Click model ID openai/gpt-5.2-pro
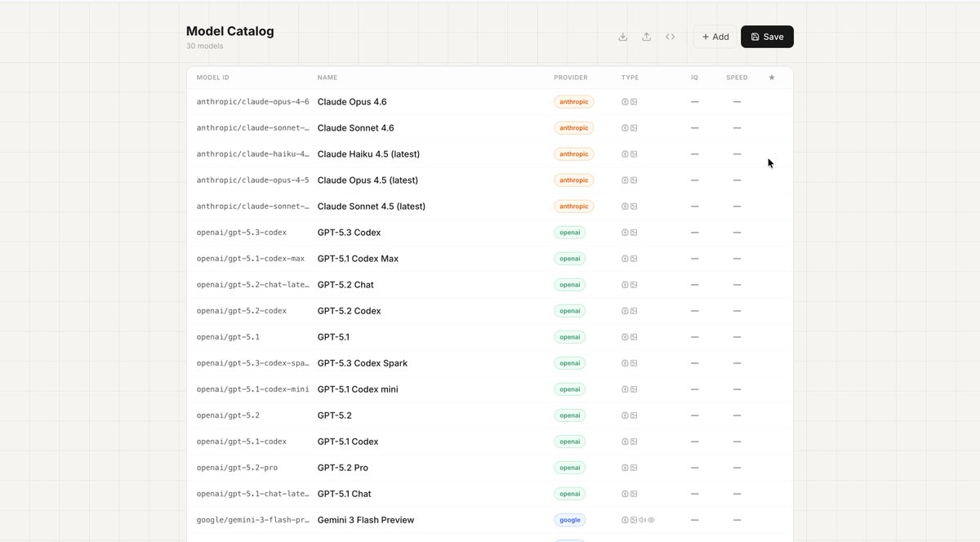980x542 pixels. point(237,468)
